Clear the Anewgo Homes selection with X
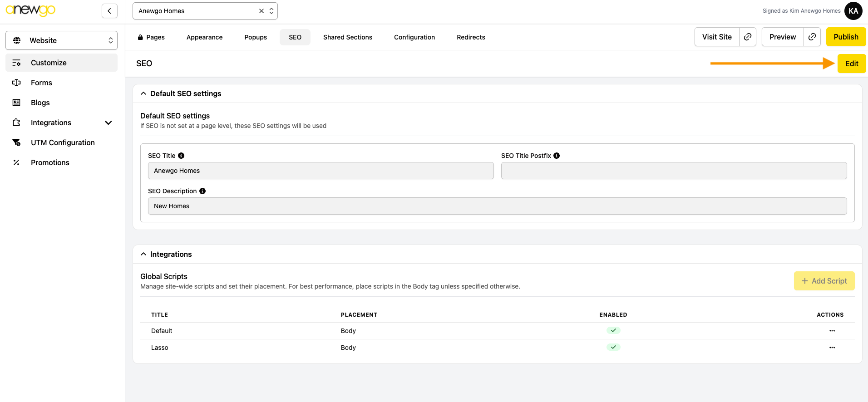This screenshot has width=868, height=402. (261, 11)
